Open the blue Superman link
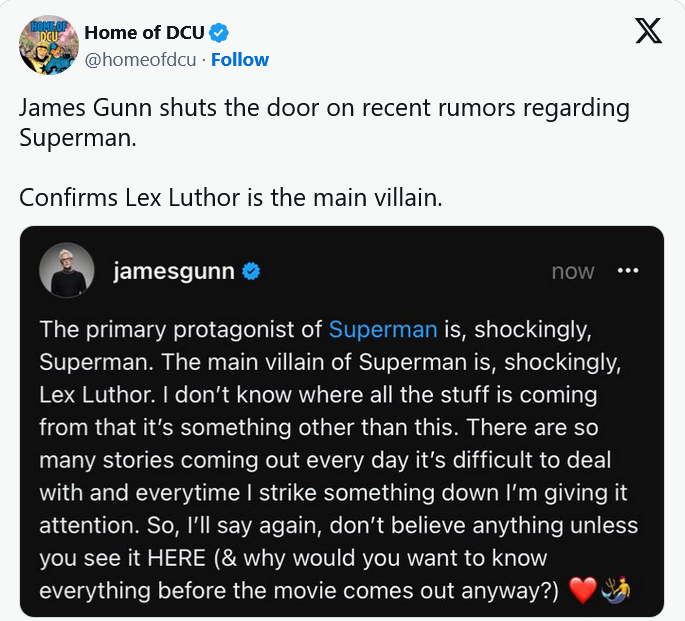The image size is (685, 621). point(383,328)
